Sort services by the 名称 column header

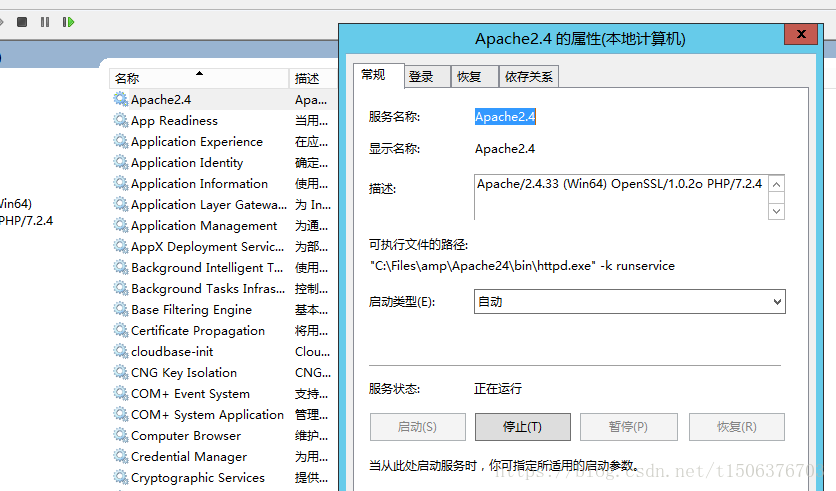click(199, 78)
